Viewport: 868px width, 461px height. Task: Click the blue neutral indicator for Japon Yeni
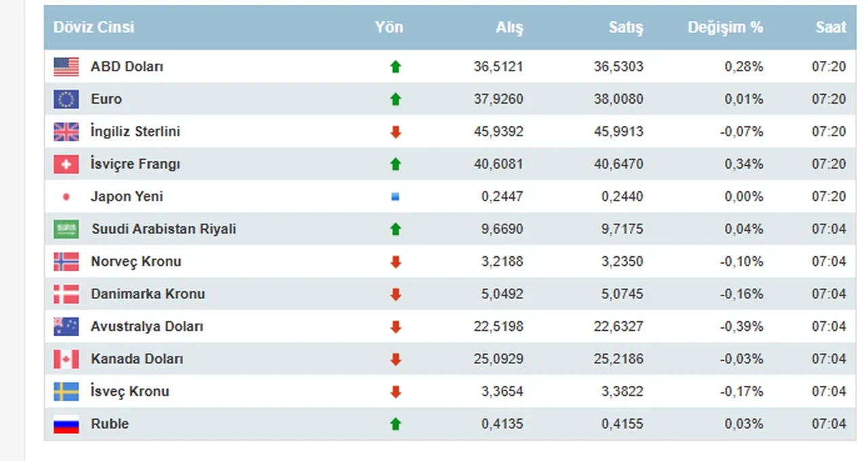[x=395, y=197]
